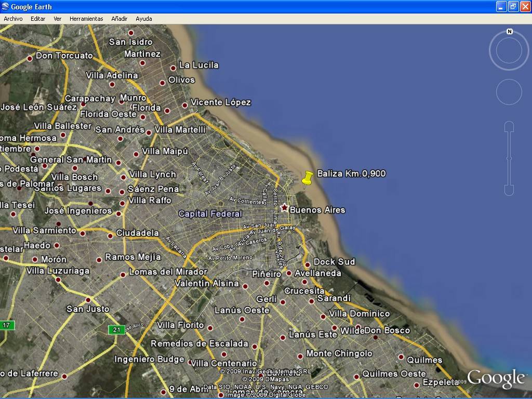Image resolution: width=532 pixels, height=399 pixels.
Task: Click the Buenos Aires capital star marker
Action: (284, 208)
